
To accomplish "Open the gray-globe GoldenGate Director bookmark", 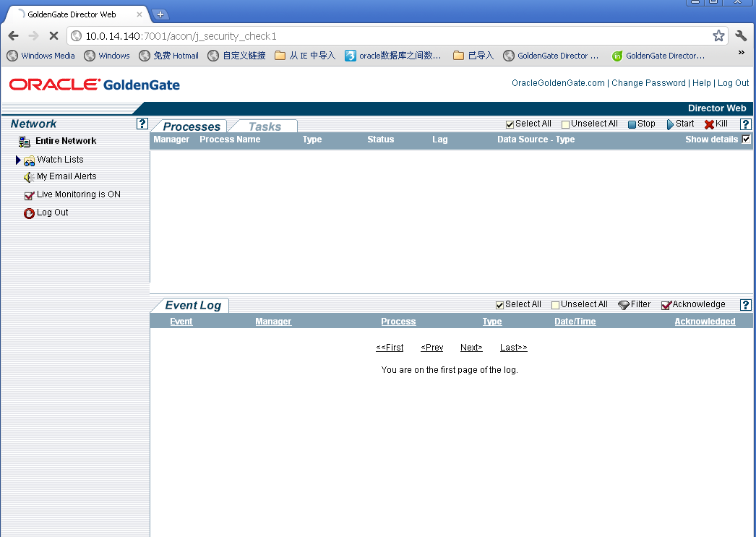I will click(x=551, y=56).
